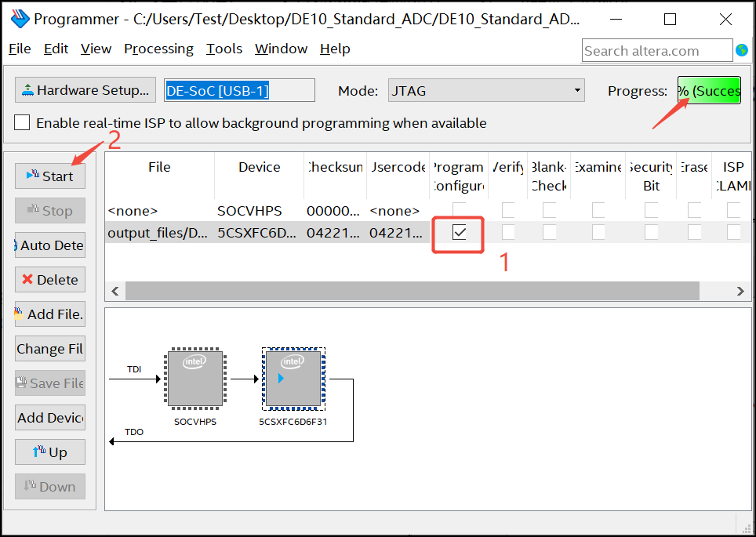Screen dimensions: 756x537
Task: Click the scroll left arrow of table
Action: click(115, 291)
